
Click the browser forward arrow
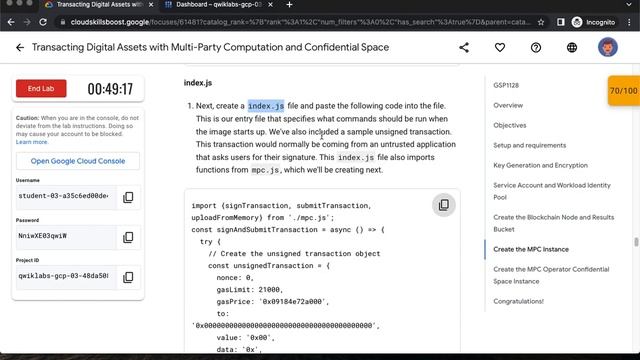(x=27, y=22)
